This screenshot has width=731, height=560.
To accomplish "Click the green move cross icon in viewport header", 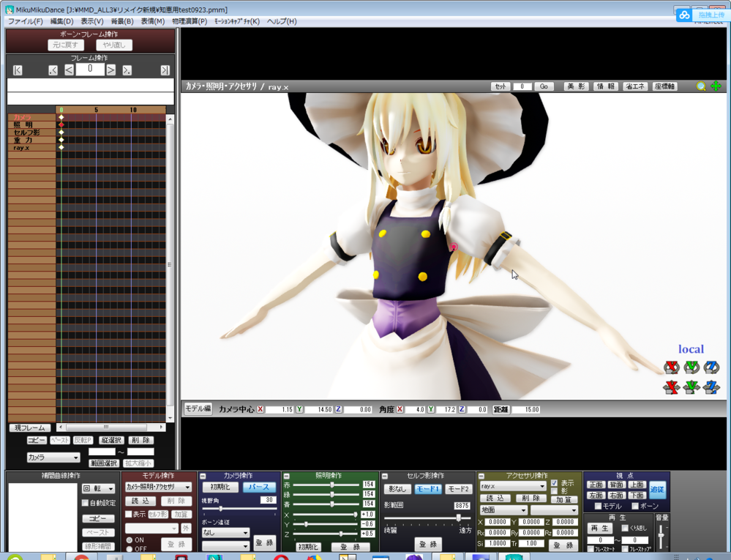I will click(716, 86).
